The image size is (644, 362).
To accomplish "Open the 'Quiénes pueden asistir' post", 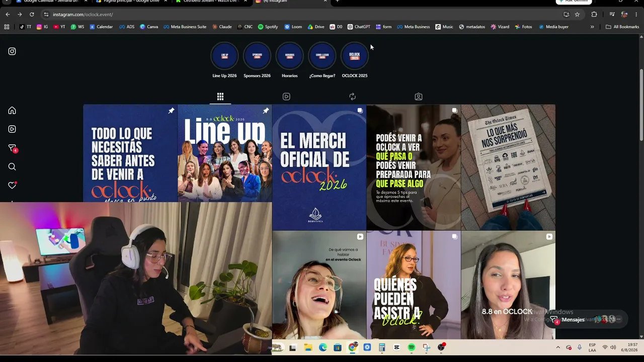I will pos(414,285).
